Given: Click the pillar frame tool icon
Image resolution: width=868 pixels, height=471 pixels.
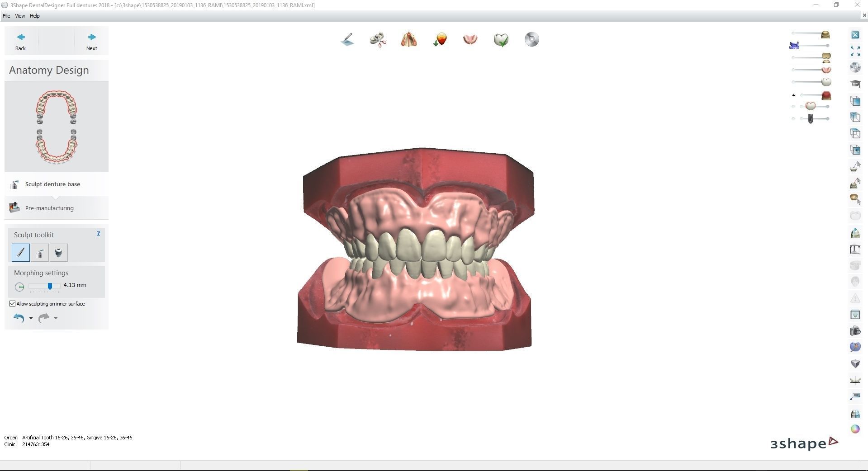Looking at the screenshot, I should 855,250.
